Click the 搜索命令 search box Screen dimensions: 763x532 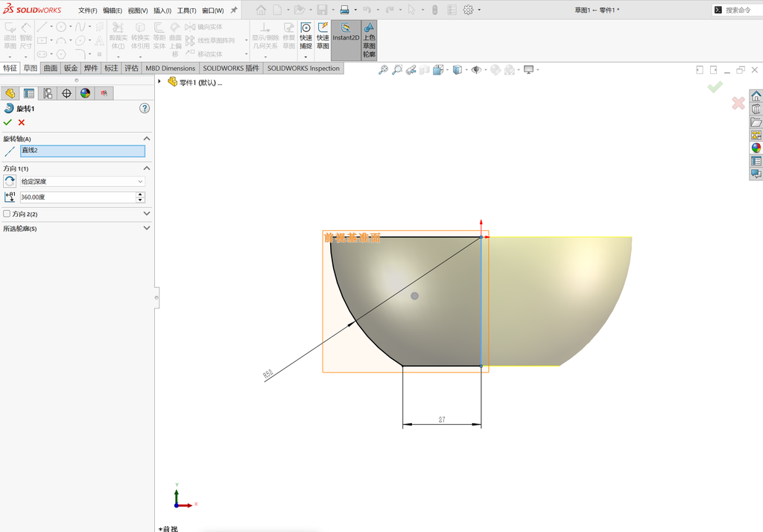[737, 10]
